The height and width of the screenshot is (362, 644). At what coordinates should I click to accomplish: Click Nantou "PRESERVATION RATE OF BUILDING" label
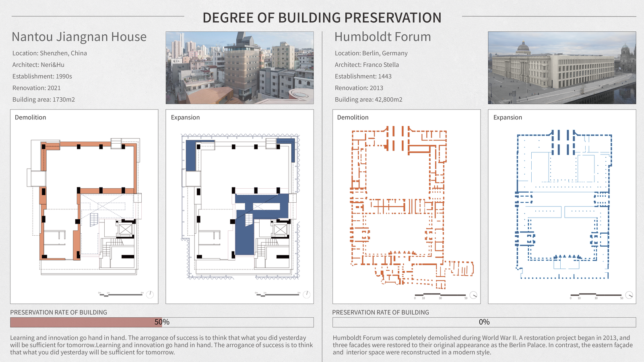pyautogui.click(x=59, y=313)
